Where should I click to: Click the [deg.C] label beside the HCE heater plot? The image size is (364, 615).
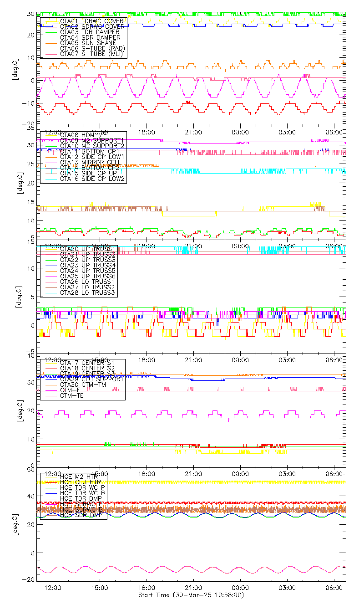15,525
